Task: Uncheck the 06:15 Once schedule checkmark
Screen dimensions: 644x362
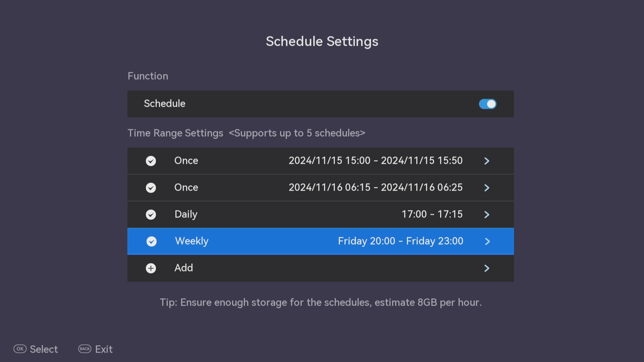Action: pyautogui.click(x=151, y=188)
